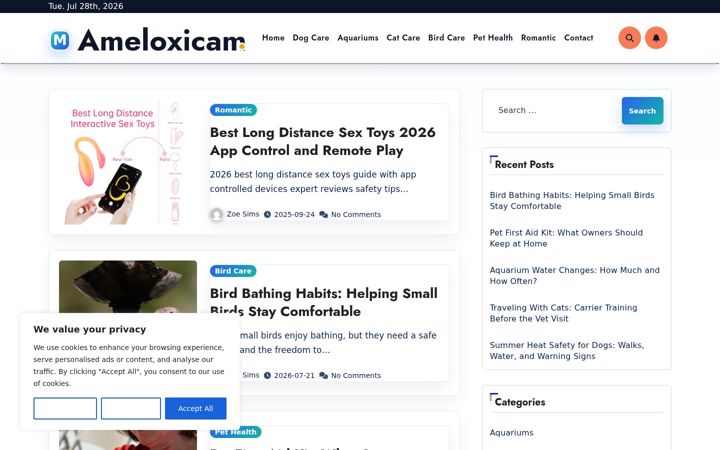Open recent post Pet First Aid Kit
Screen dimensions: 720x450
(x=566, y=238)
